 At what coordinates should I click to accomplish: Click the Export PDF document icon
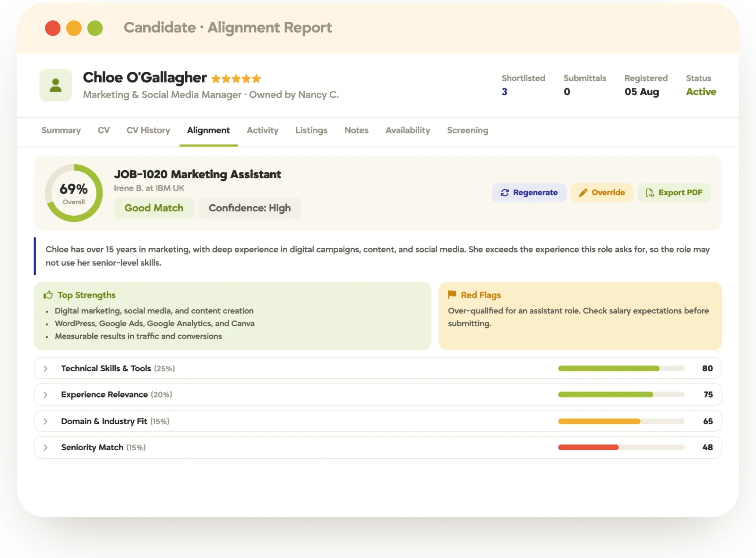click(650, 192)
